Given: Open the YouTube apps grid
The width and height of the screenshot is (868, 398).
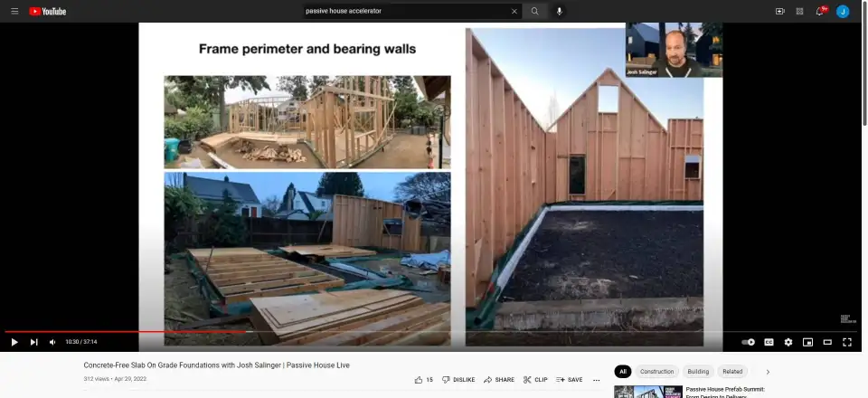Looking at the screenshot, I should pos(800,11).
